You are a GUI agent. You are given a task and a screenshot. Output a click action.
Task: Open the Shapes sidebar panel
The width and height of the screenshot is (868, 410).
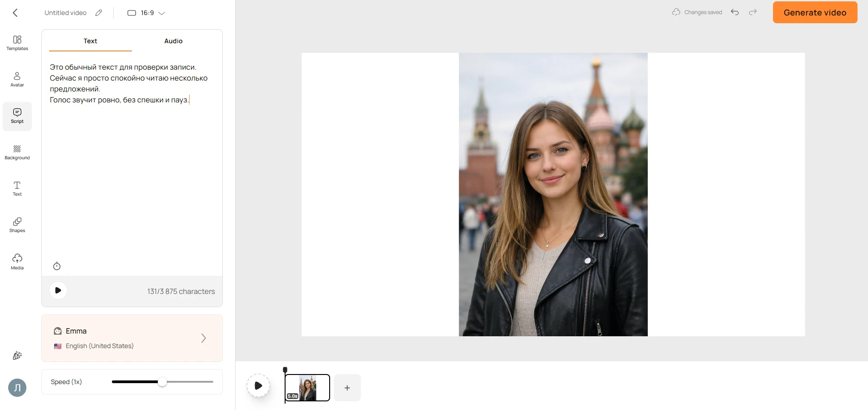point(17,225)
